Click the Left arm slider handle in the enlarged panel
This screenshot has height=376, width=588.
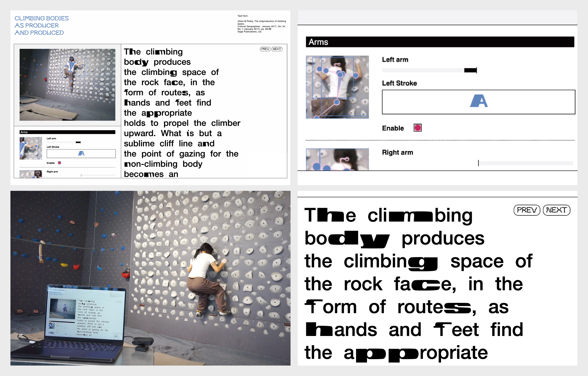471,70
